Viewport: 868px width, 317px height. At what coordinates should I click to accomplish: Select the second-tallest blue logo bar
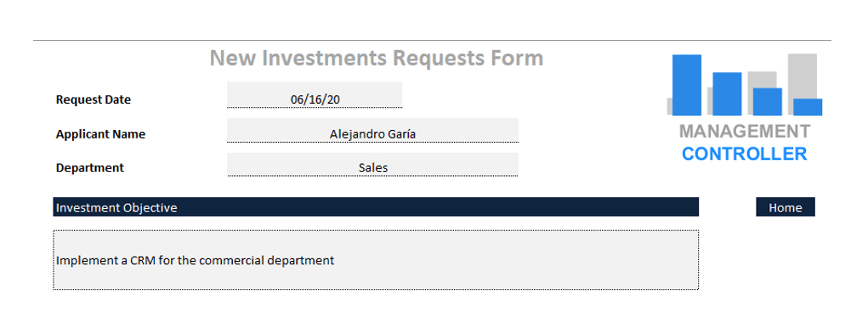727,93
